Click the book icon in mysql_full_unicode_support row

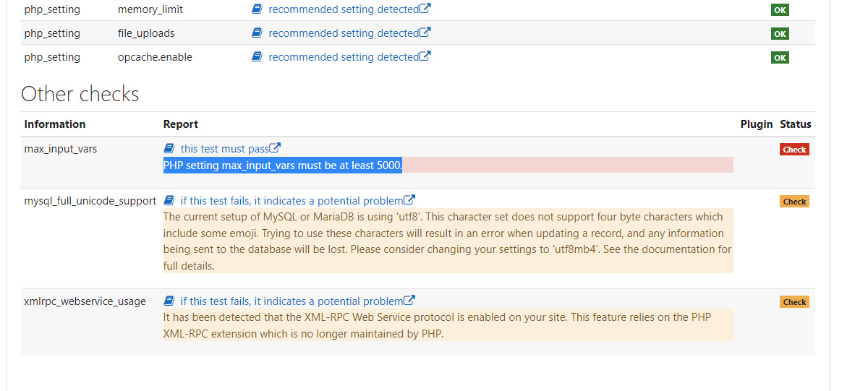coord(169,200)
